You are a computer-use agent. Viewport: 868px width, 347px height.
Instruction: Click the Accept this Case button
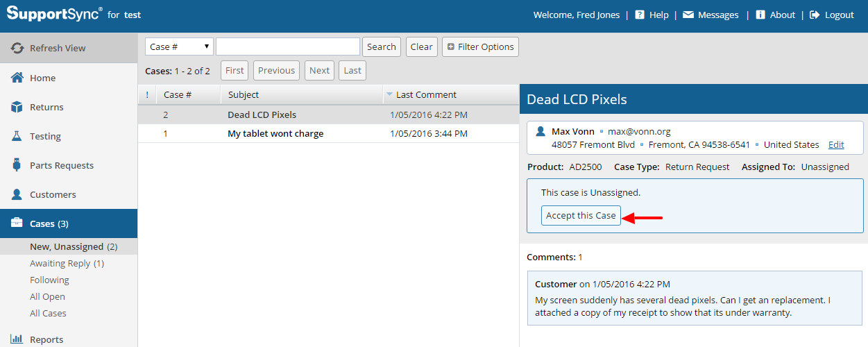coord(581,215)
